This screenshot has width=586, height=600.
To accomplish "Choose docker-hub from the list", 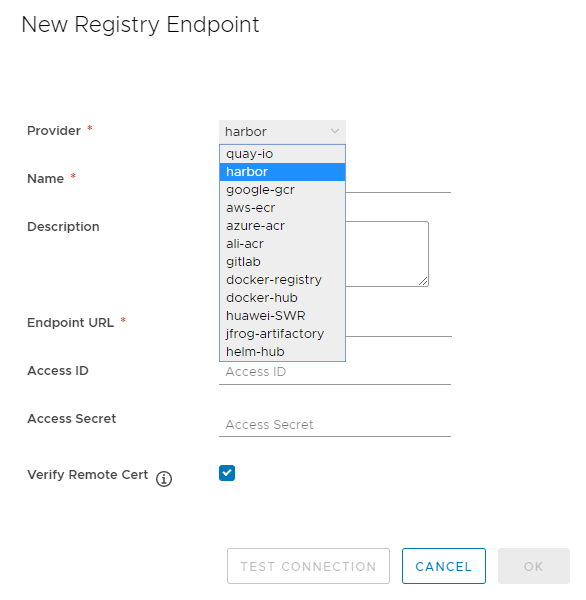I will coord(282,298).
